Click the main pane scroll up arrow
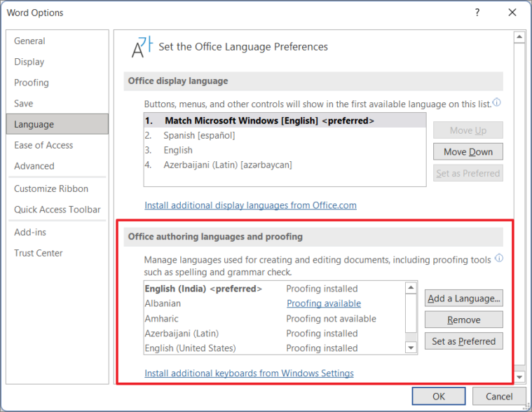This screenshot has height=412, width=532. pos(519,36)
